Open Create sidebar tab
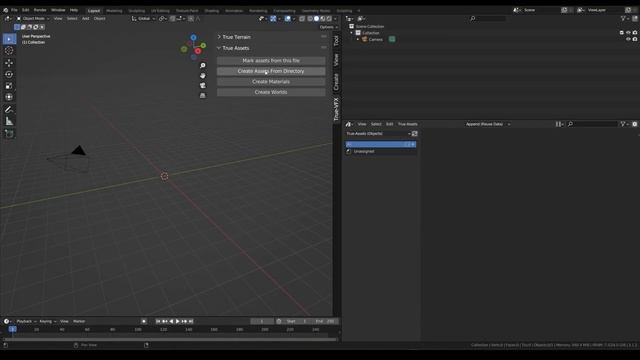This screenshot has height=360, width=640. coord(336,82)
